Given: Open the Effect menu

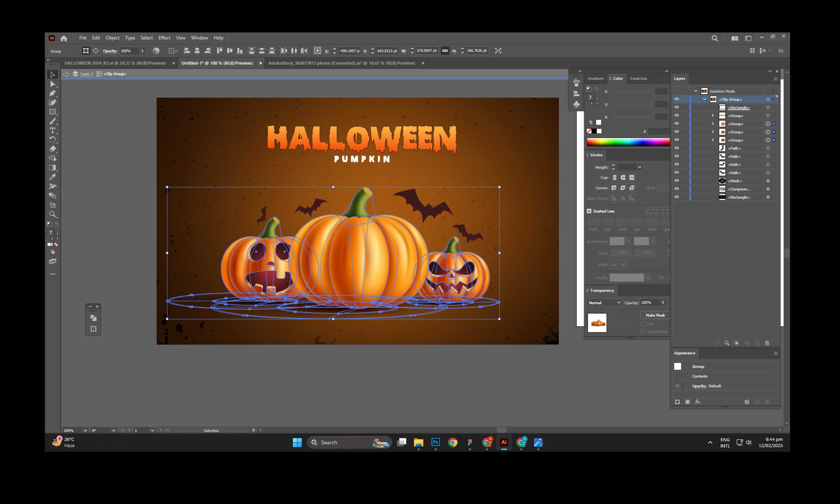Looking at the screenshot, I should pos(164,38).
